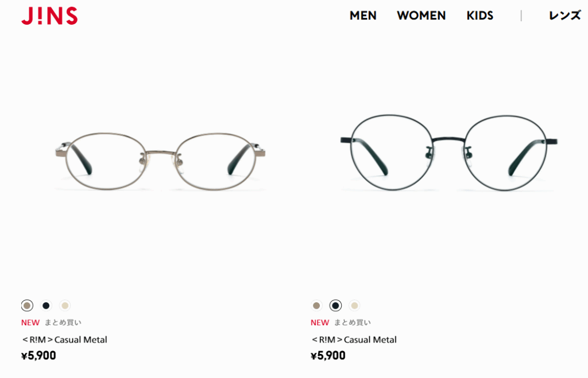This screenshot has height=378, width=588.
Task: Click the left product's ¥5,900 price
Action: point(38,356)
